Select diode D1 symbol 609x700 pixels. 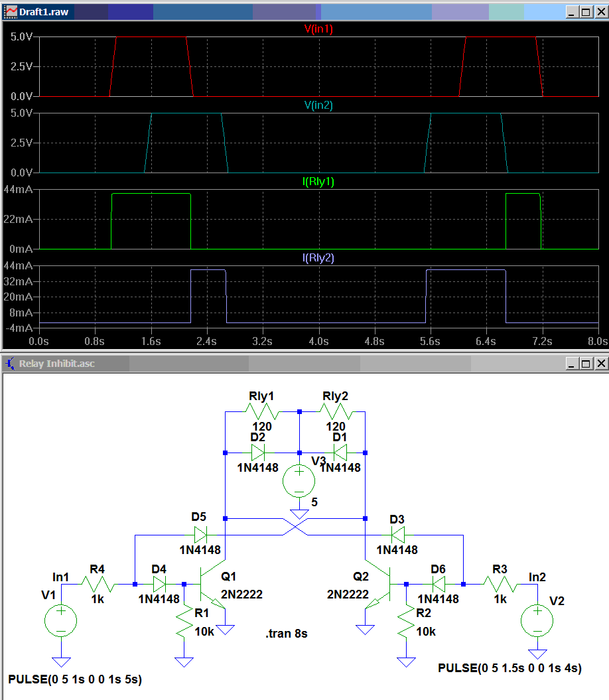tap(340, 453)
